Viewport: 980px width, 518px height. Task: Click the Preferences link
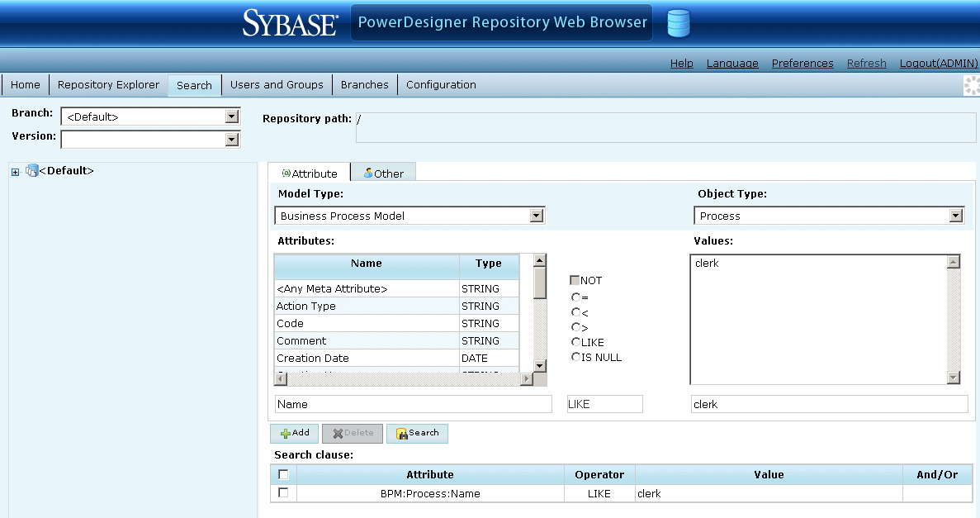pos(802,64)
